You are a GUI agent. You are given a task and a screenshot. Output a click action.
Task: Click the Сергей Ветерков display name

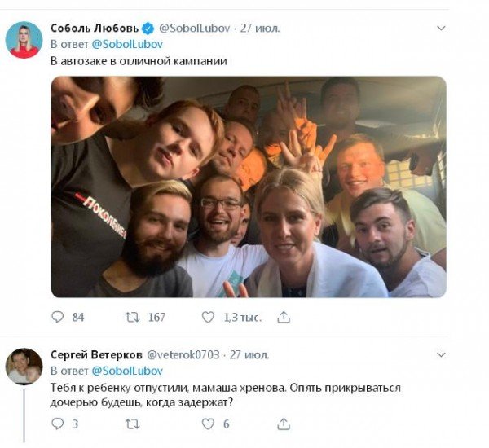point(96,355)
